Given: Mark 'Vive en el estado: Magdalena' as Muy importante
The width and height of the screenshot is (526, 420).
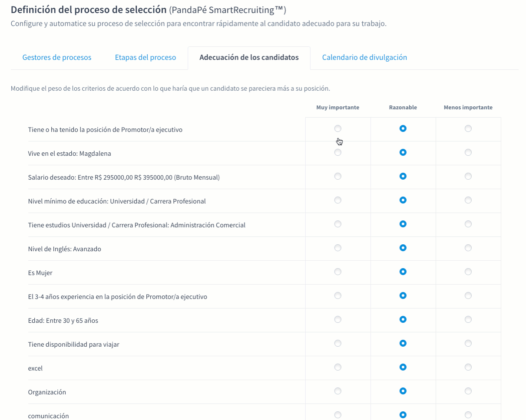Looking at the screenshot, I should [x=338, y=152].
